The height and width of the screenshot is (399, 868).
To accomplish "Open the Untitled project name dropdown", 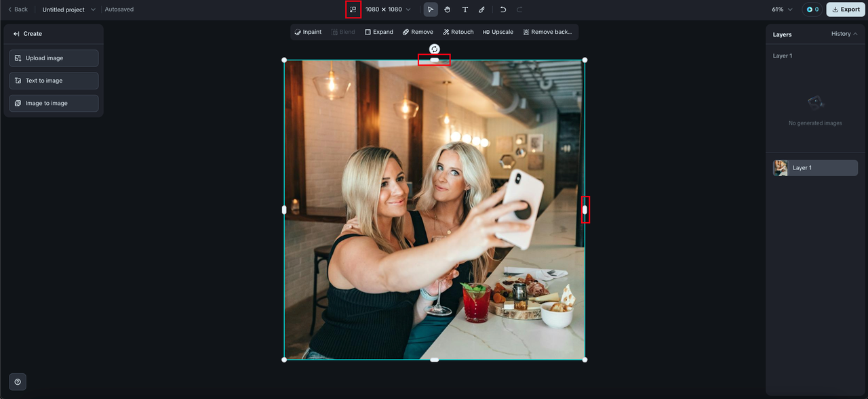I will (68, 9).
